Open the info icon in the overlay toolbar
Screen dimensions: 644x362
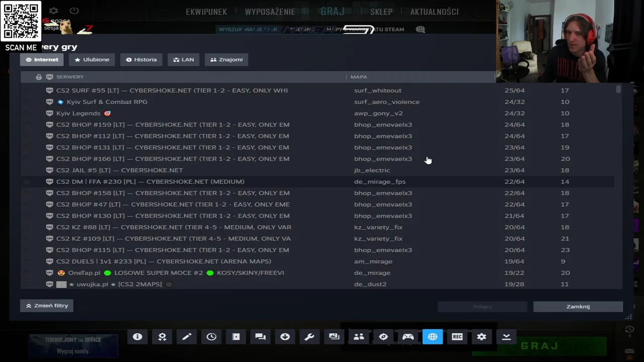pyautogui.click(x=137, y=337)
